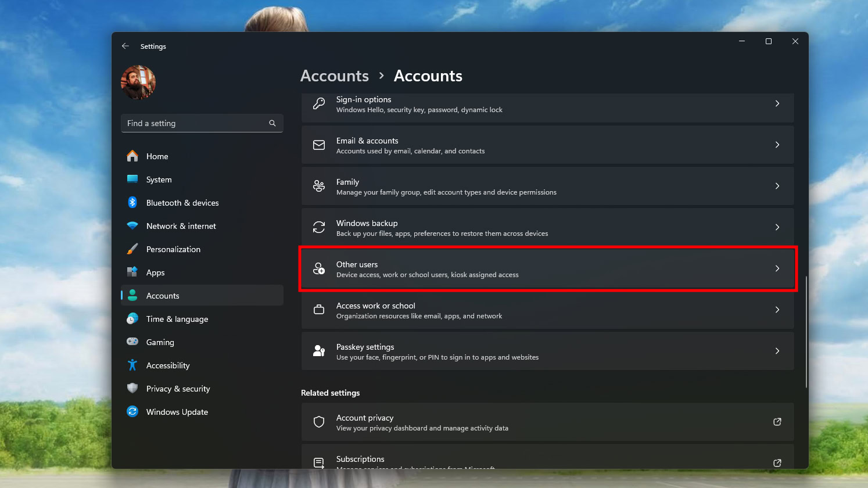Screen dimensions: 868x488
Task: Click the user profile picture
Action: [138, 82]
